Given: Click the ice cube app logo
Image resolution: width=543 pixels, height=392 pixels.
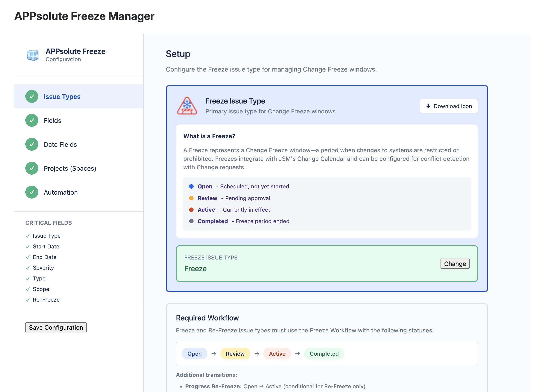Looking at the screenshot, I should (x=32, y=55).
